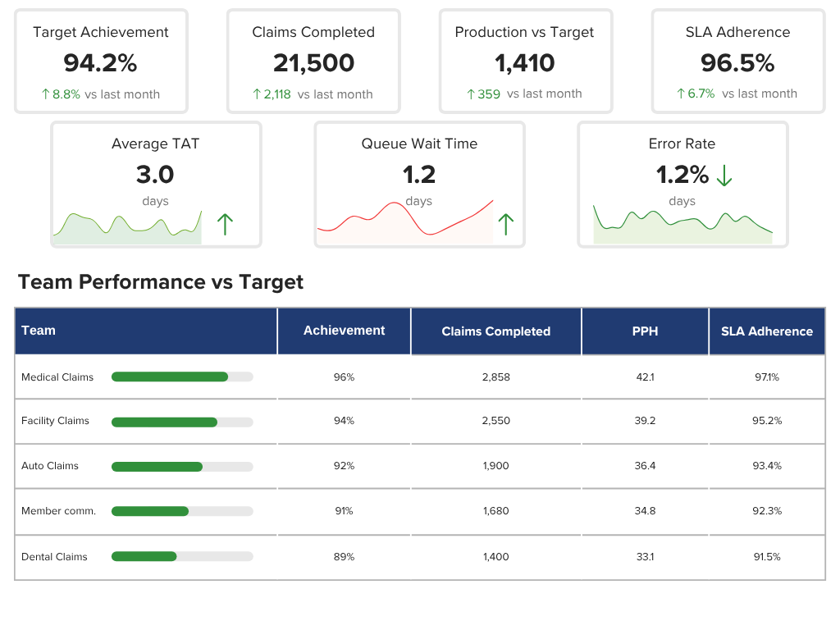Screen dimensions: 840x630
Task: Click the 2,858 claims completed cell
Action: pos(496,377)
